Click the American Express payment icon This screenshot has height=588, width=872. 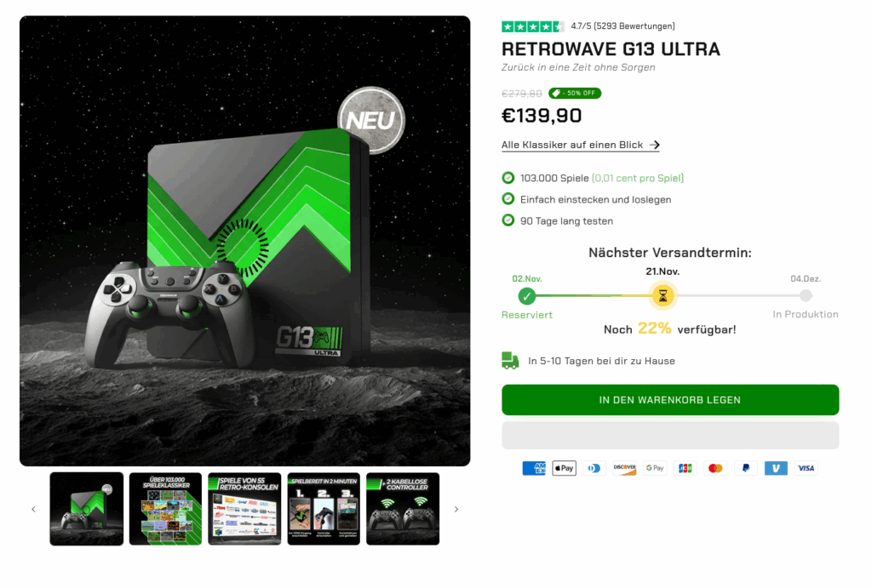534,469
